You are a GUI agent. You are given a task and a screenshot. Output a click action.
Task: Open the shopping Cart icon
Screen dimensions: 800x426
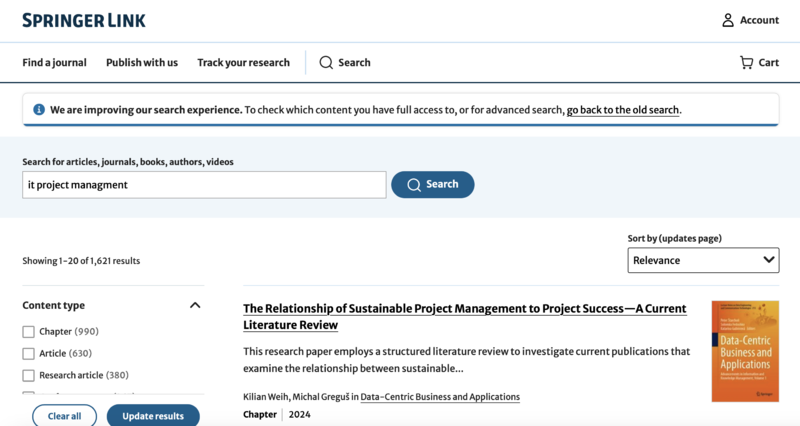746,62
